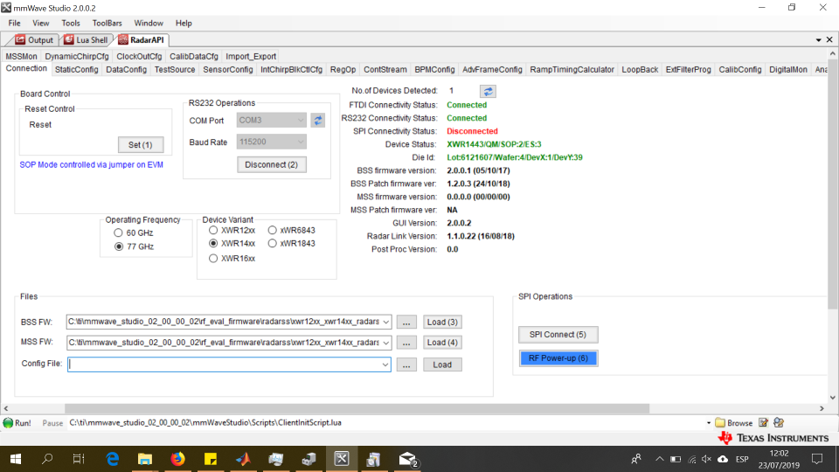
Task: Click the last script toolbar icon next to edit
Action: pos(779,423)
